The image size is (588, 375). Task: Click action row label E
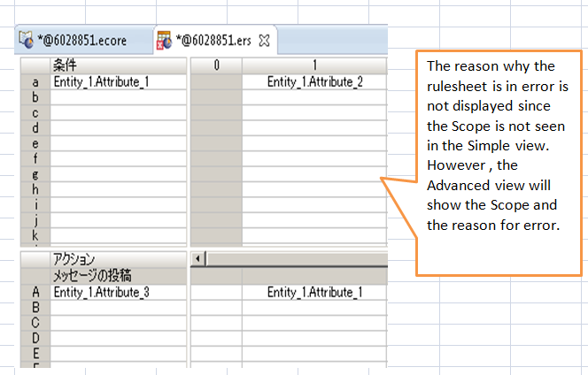click(35, 354)
